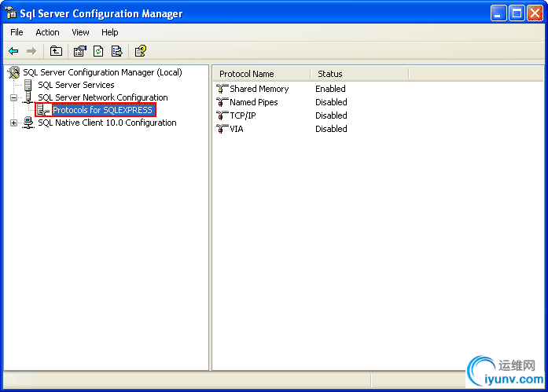Sort by the Protocol Name column header

click(261, 74)
